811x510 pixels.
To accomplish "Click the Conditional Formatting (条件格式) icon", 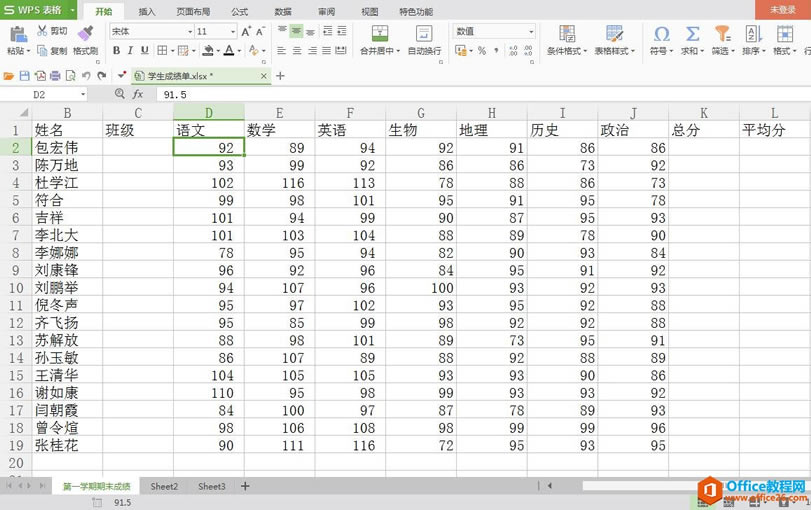I will coord(567,34).
